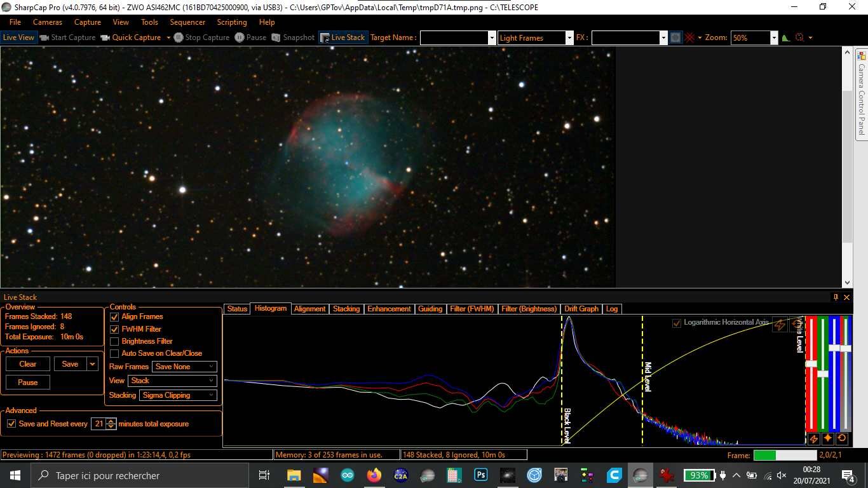The image size is (868, 488).
Task: Toggle the Logarithmic Horizontal Axis checkbox
Action: 677,323
